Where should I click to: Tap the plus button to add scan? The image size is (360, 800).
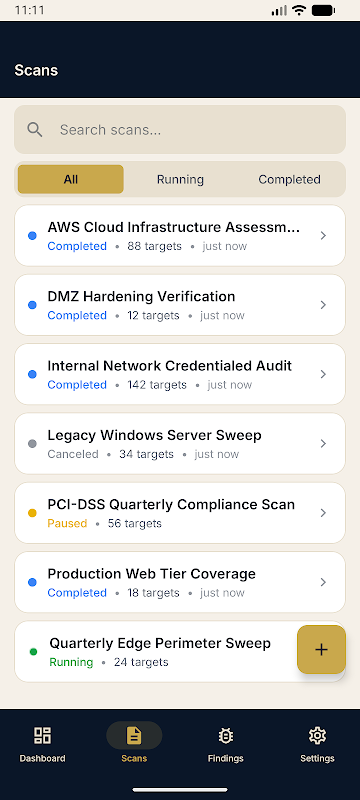click(321, 649)
